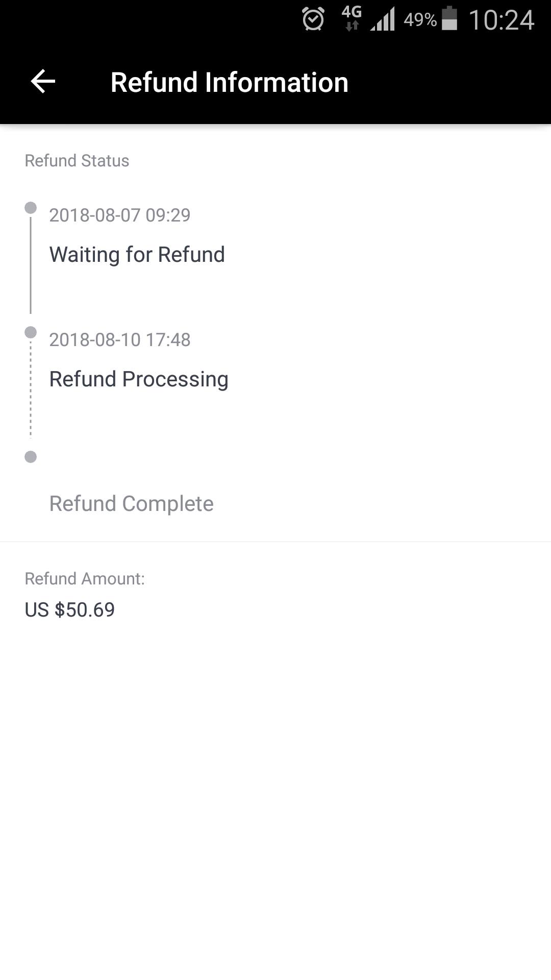551x980 pixels.
Task: Tap the battery icon in status bar
Action: click(449, 19)
